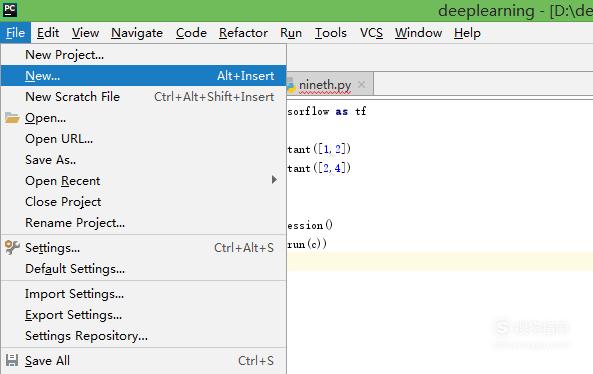Open the Run menu
This screenshot has height=374, width=593.
[291, 33]
